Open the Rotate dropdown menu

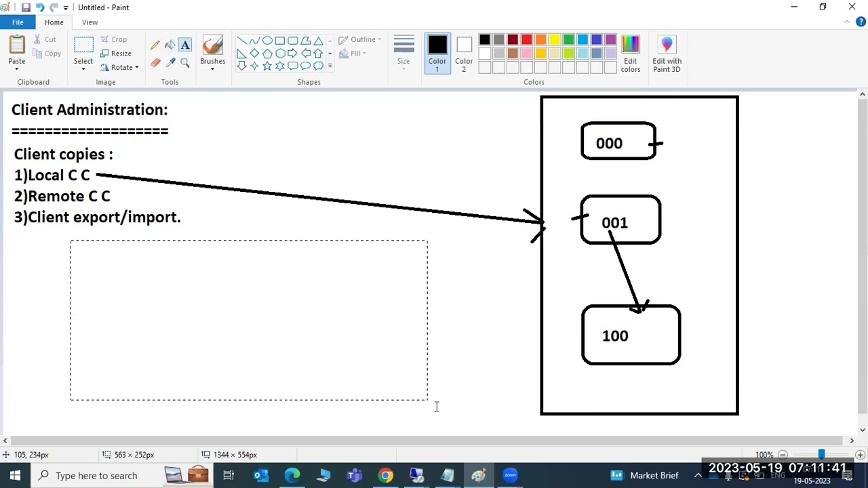click(120, 68)
